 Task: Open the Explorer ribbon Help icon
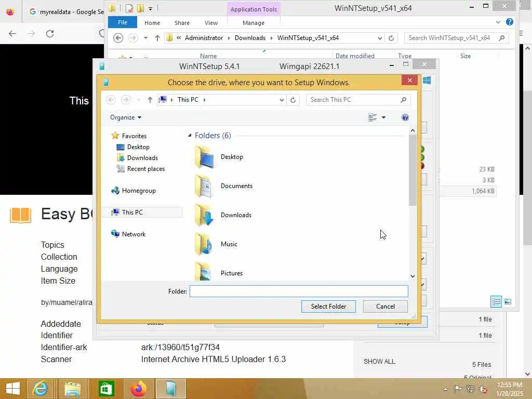[509, 22]
